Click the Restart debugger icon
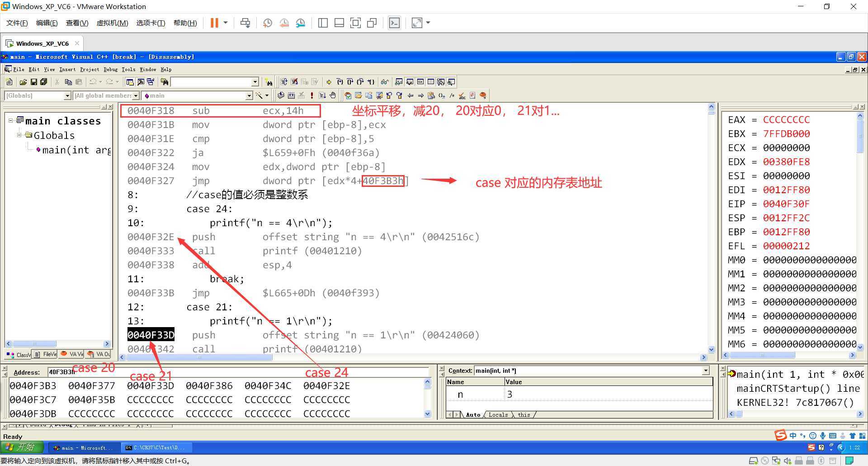 283,82
